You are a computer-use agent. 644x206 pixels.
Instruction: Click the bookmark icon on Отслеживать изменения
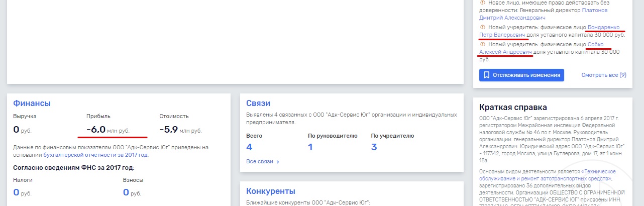(486, 75)
